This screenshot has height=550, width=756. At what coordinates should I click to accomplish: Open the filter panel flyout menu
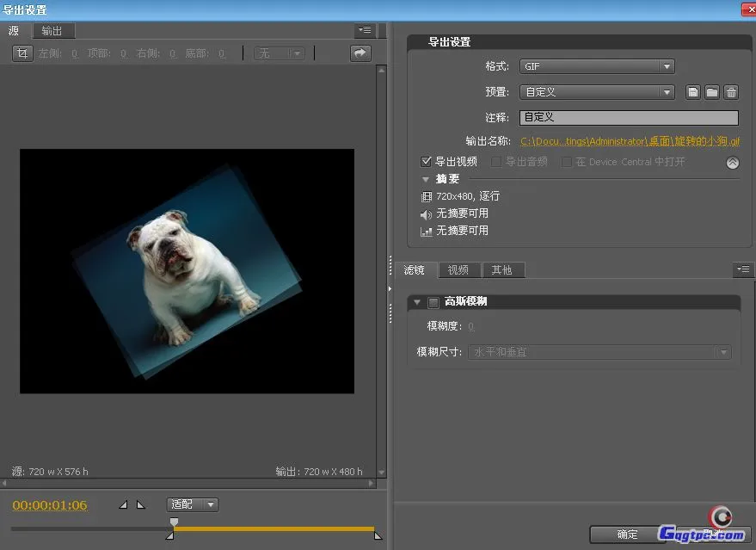[x=743, y=269]
